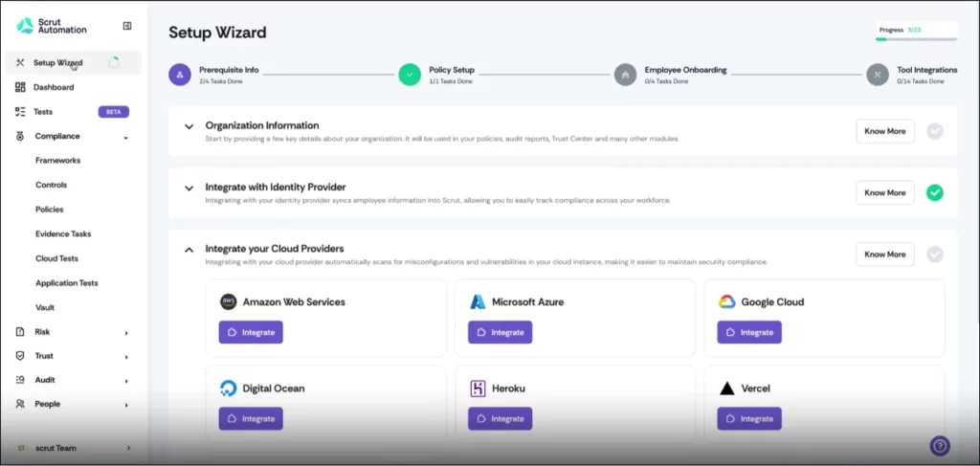Viewport: 980px width, 466px height.
Task: Click the Compliance badge icon
Action: click(x=20, y=136)
